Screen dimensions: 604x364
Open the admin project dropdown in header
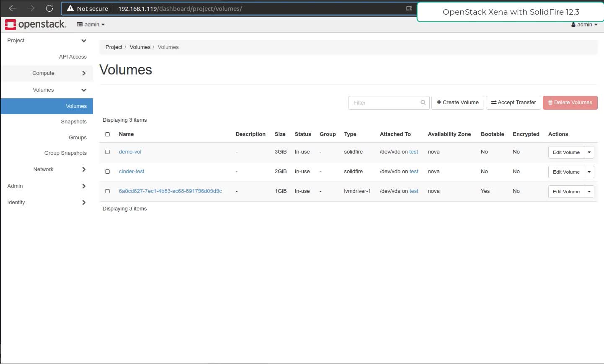coord(91,25)
